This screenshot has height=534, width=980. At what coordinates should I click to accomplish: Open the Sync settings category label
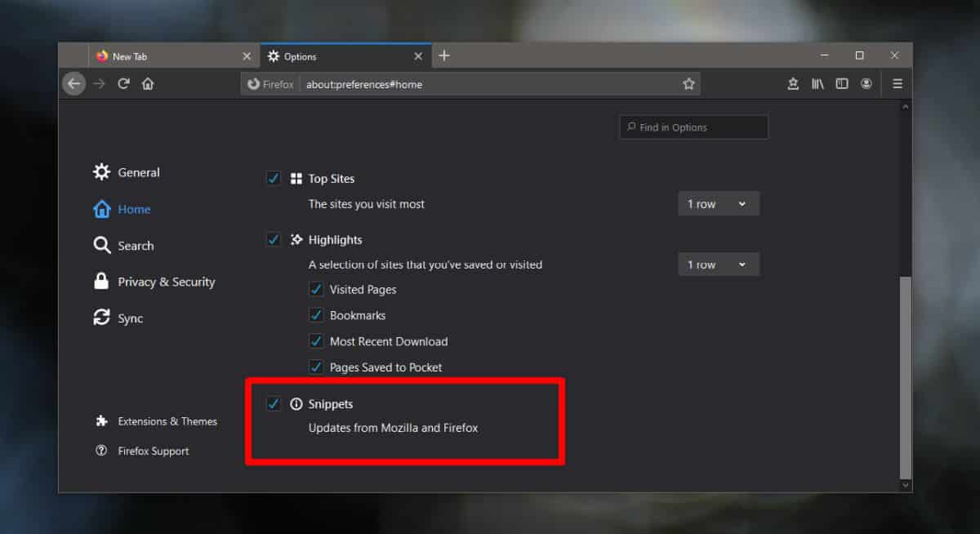[131, 318]
